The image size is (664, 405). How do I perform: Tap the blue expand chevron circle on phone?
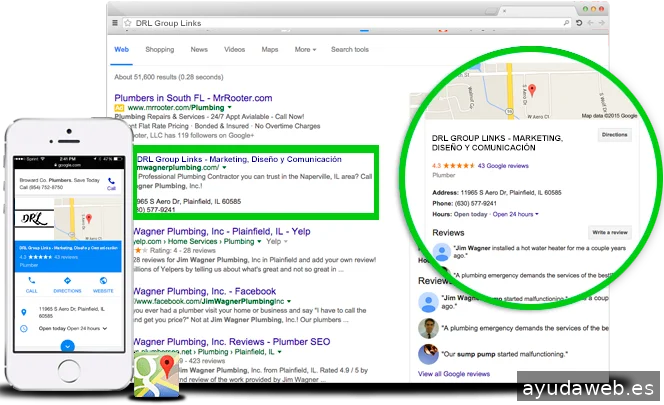pos(68,346)
